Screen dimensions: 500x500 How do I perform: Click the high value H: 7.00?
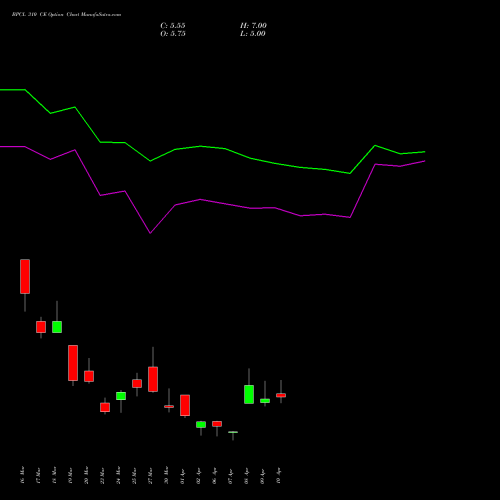tap(253, 26)
